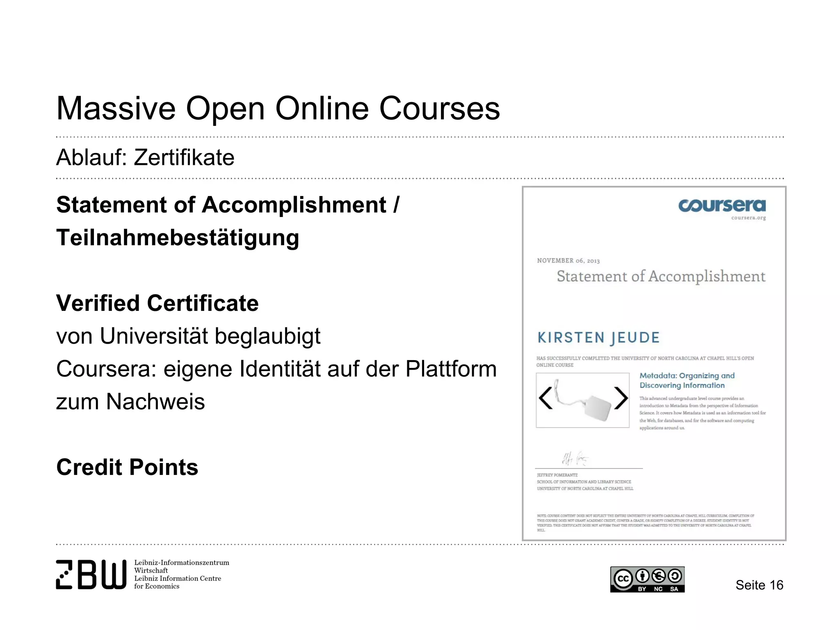This screenshot has height=630, width=840.
Task: Click the name 'KIRSTEN JEUDE'
Action: tap(598, 338)
